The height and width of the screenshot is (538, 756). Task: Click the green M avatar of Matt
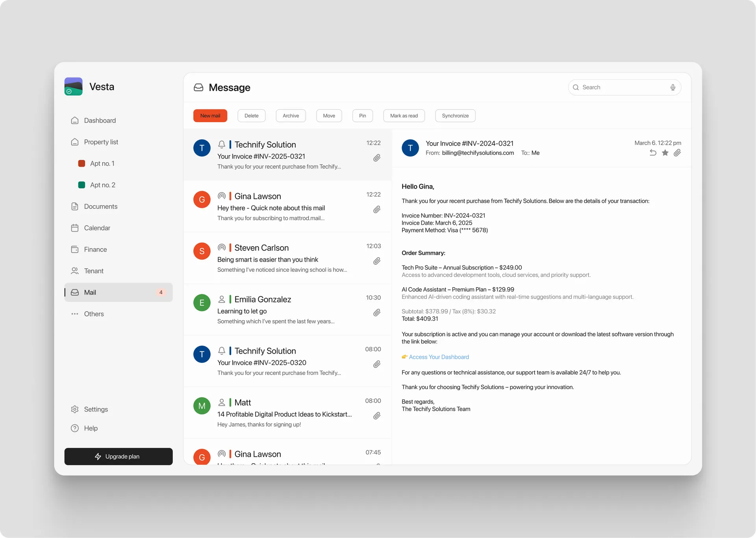(202, 406)
